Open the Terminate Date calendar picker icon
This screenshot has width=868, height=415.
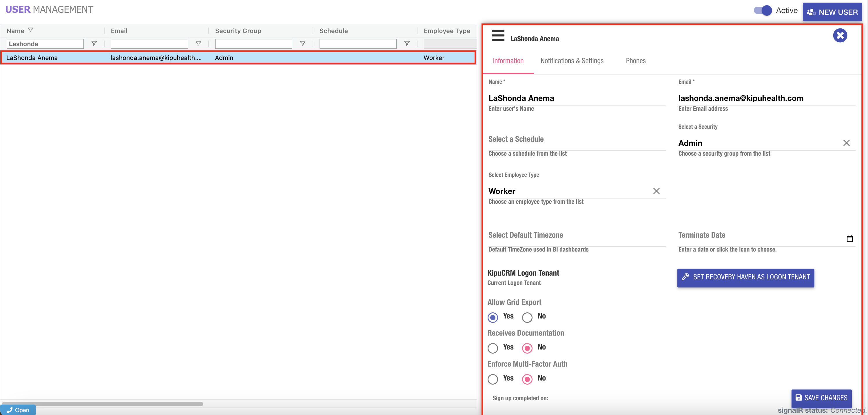coord(849,239)
